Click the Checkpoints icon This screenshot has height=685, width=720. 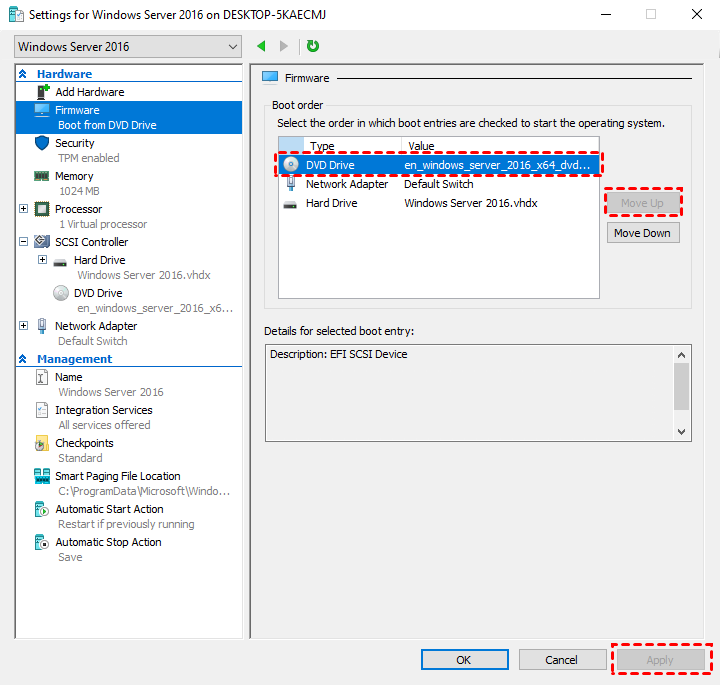coord(41,443)
